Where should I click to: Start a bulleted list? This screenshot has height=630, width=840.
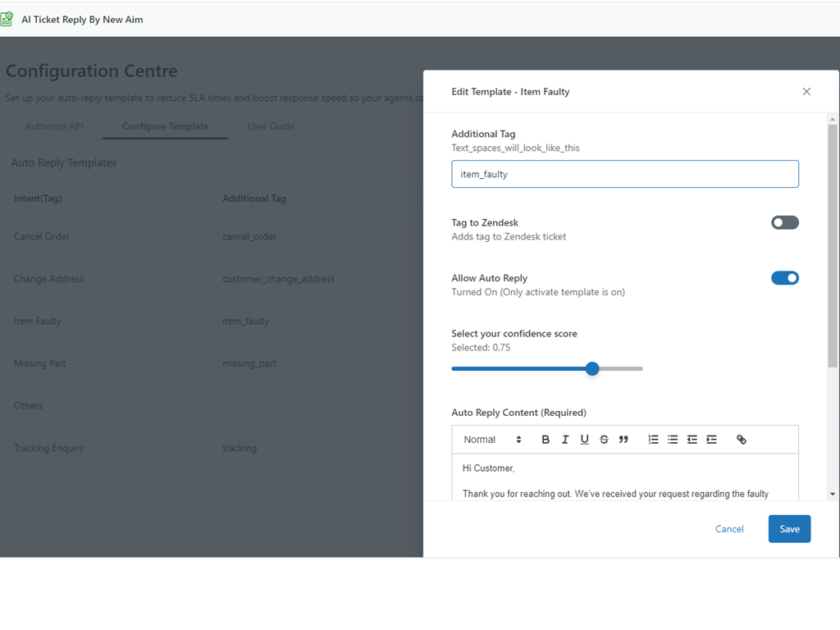coord(673,440)
